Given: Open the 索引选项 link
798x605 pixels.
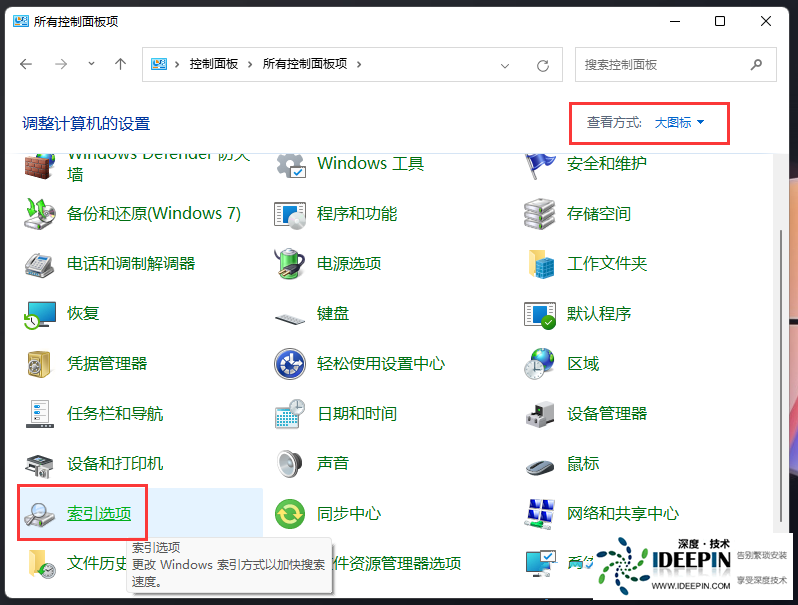Looking at the screenshot, I should [x=99, y=513].
